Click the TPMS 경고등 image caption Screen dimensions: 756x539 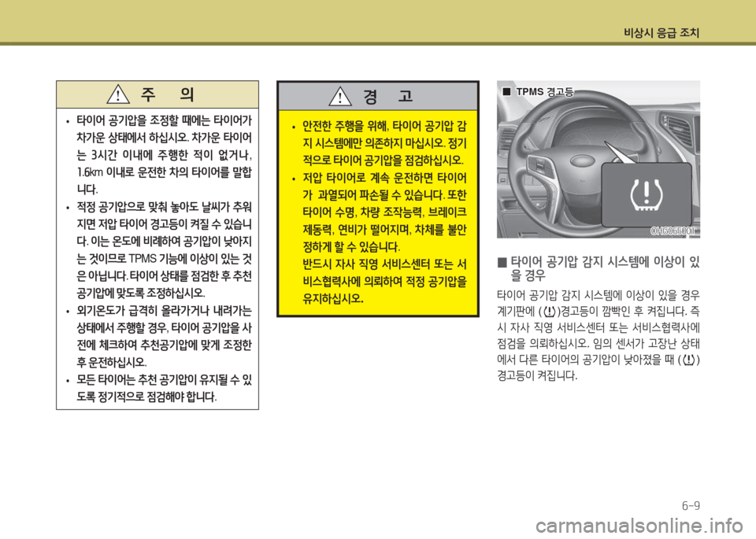click(x=543, y=91)
